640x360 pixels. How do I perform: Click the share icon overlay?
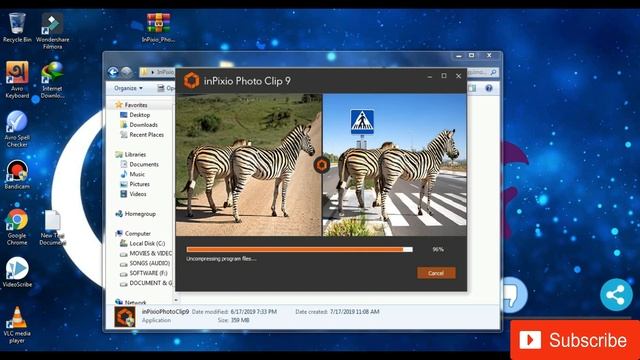(616, 295)
